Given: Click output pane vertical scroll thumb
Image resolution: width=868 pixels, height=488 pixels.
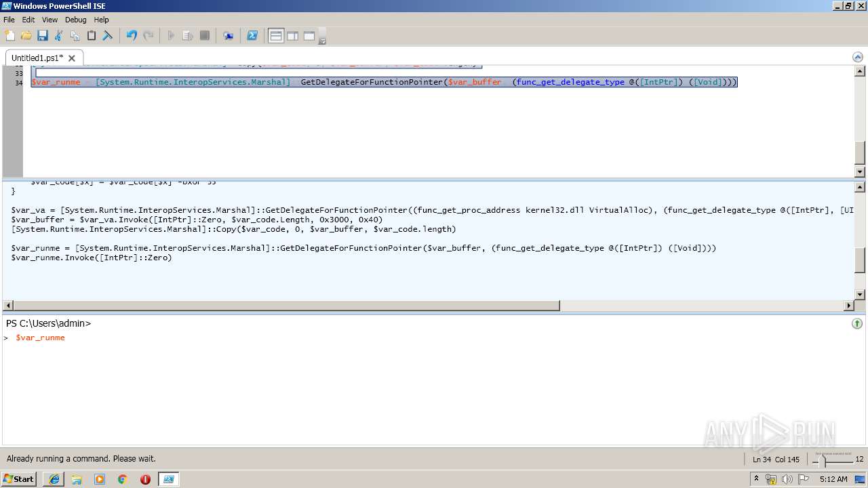Looking at the screenshot, I should [860, 261].
